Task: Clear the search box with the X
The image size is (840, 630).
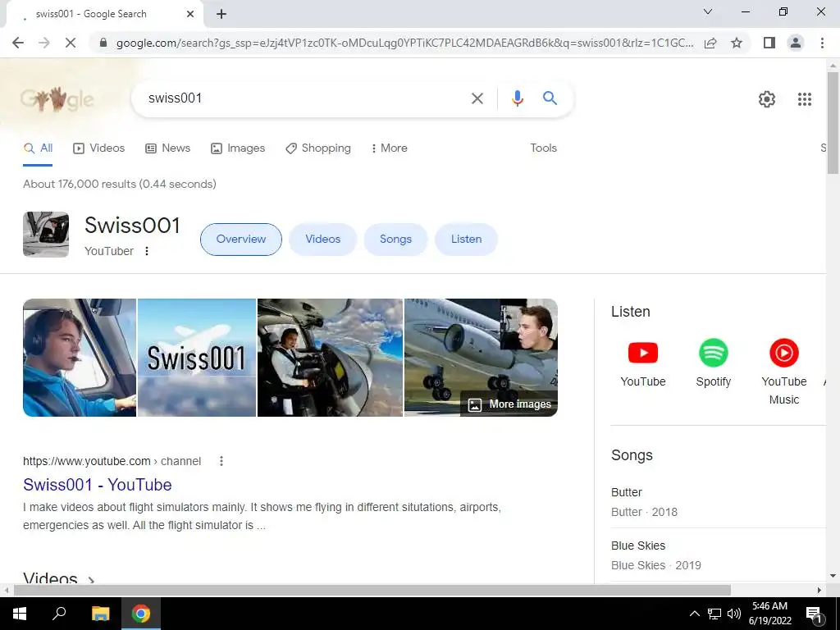Action: tap(477, 98)
